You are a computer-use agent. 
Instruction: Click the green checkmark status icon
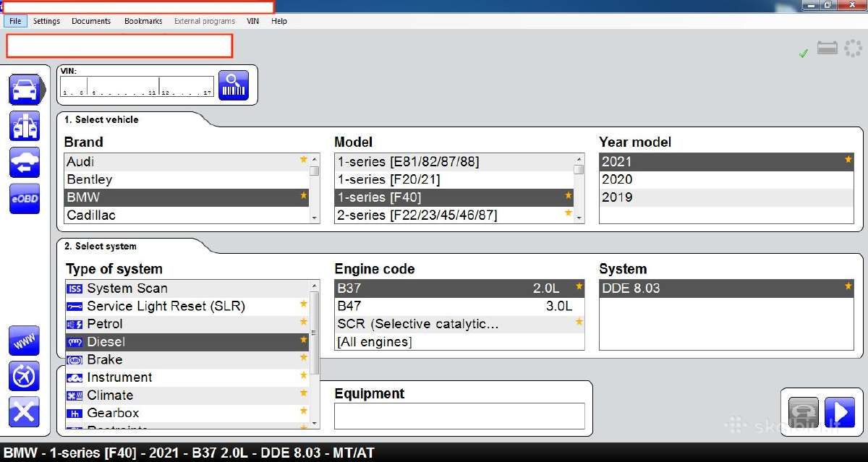tap(803, 53)
